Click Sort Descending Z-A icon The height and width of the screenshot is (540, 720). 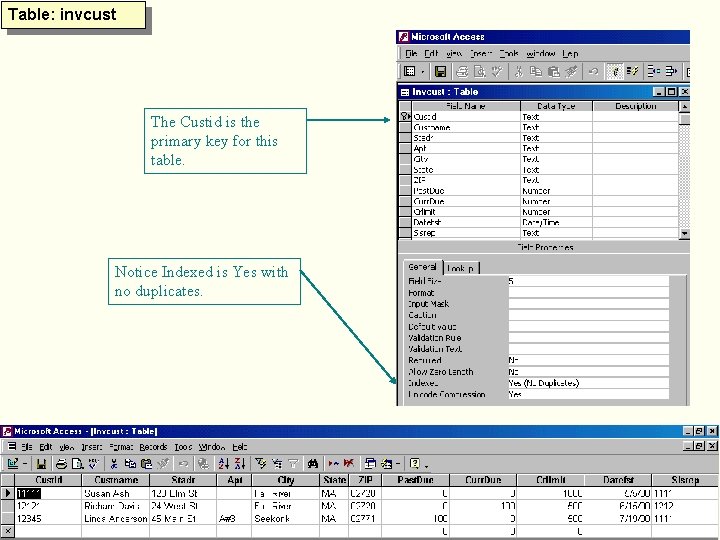pyautogui.click(x=240, y=464)
